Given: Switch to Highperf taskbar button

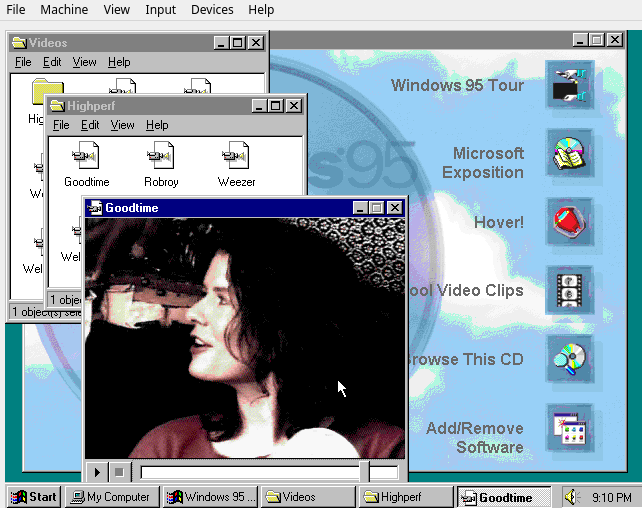Looking at the screenshot, I should point(406,497).
